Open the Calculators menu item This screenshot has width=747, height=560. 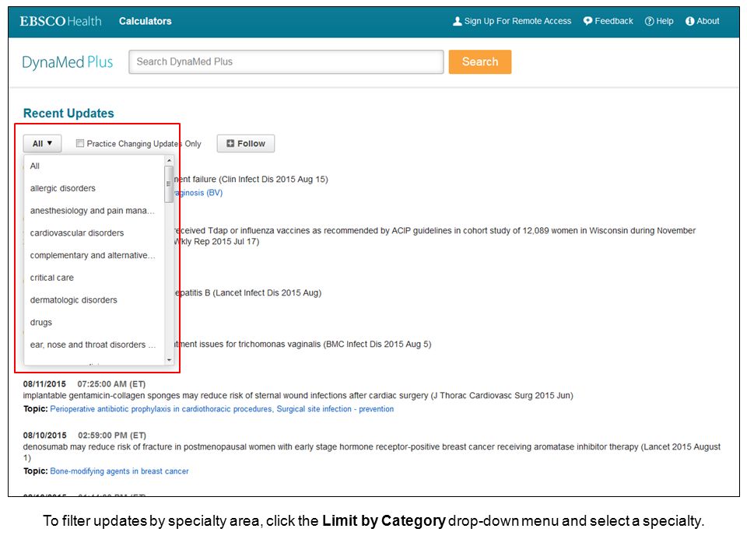tap(146, 21)
